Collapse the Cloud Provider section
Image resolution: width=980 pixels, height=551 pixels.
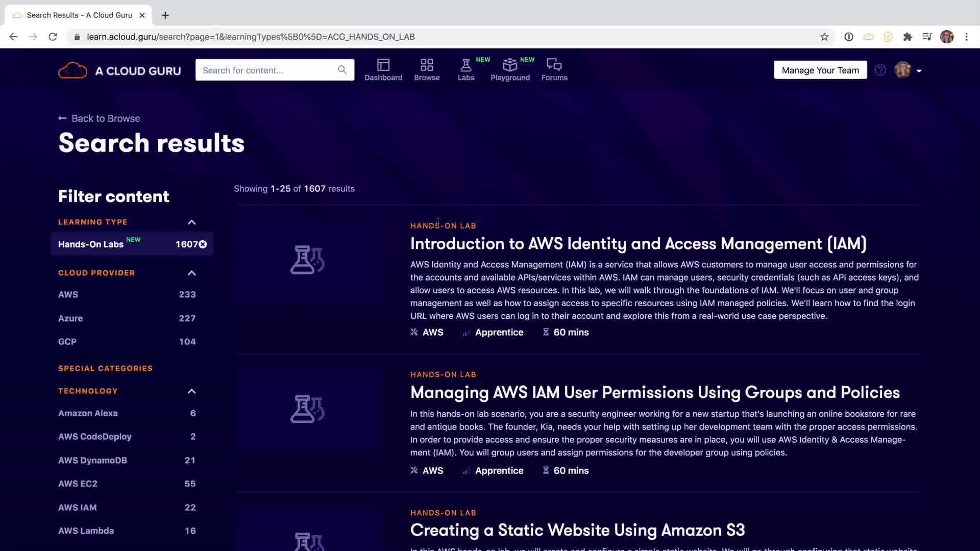click(x=191, y=273)
